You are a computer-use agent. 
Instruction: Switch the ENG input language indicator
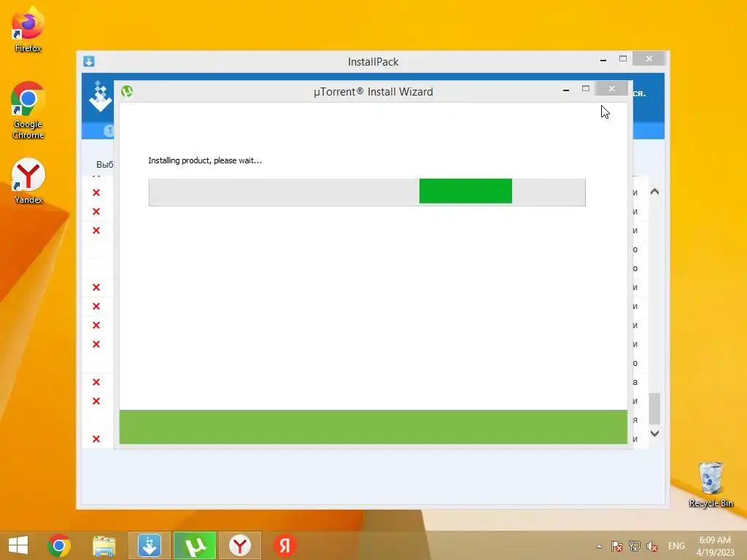coord(676,545)
